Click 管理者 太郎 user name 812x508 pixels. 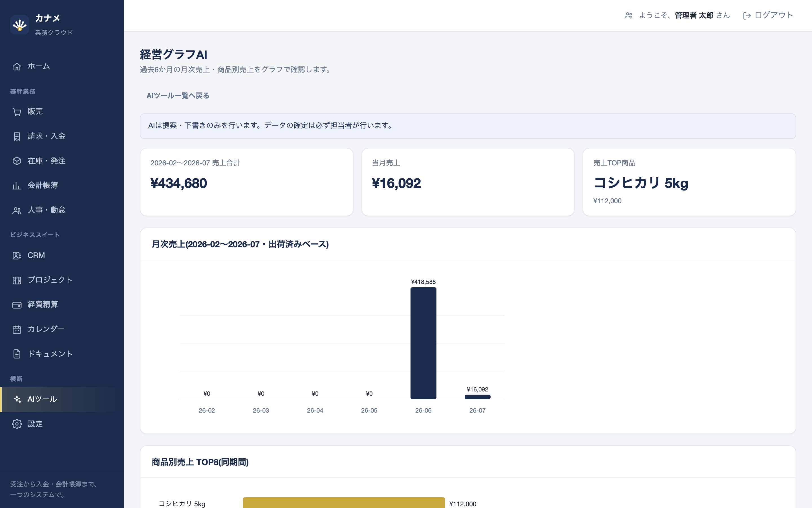coord(694,16)
